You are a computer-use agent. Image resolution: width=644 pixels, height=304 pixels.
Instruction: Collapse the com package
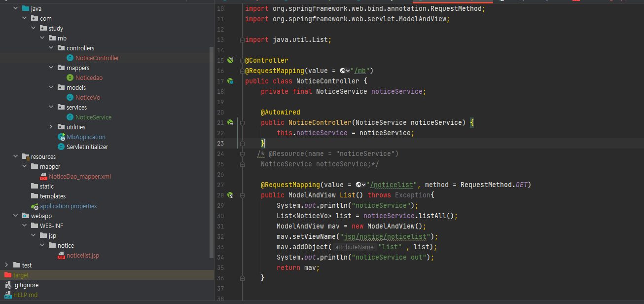[25, 18]
